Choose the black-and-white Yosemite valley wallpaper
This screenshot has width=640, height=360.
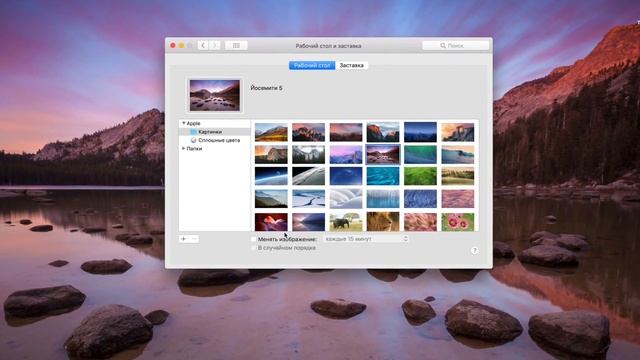(308, 155)
